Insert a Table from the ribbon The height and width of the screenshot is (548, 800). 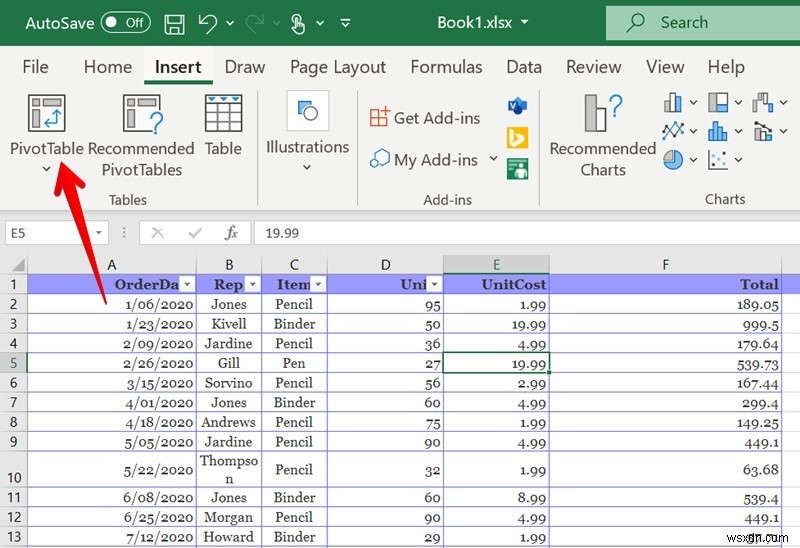pyautogui.click(x=223, y=125)
